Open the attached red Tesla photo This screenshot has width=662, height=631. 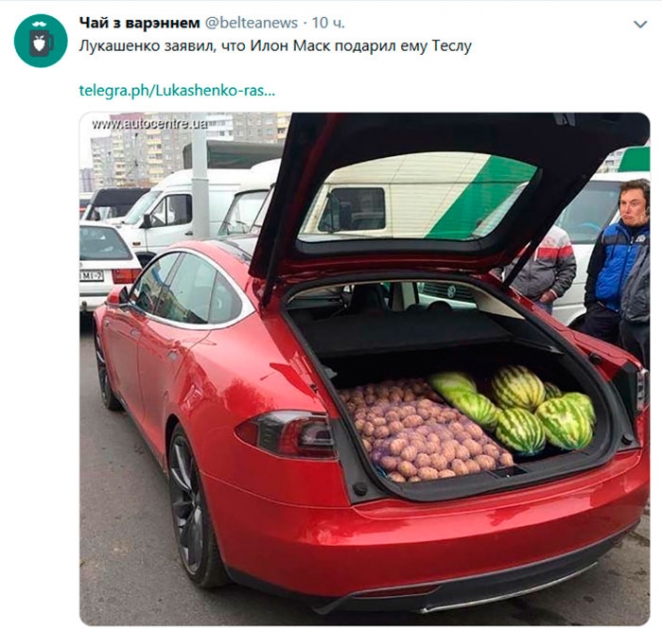coord(364,369)
